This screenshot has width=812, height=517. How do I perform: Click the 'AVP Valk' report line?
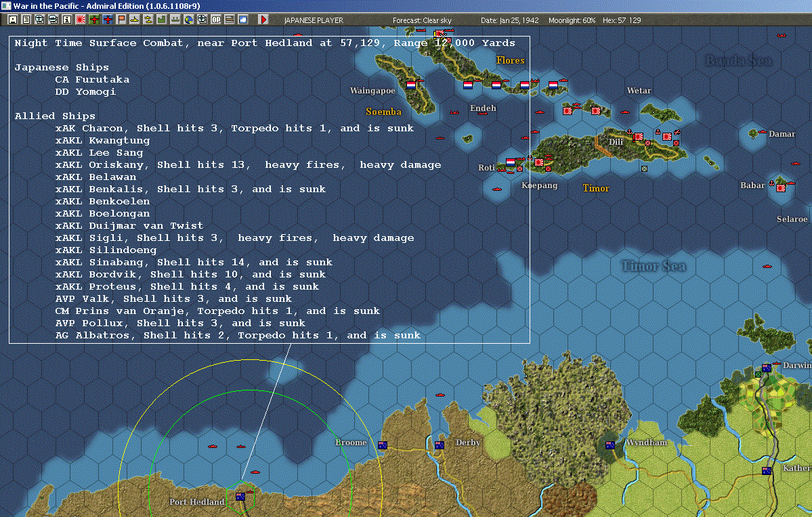point(173,298)
